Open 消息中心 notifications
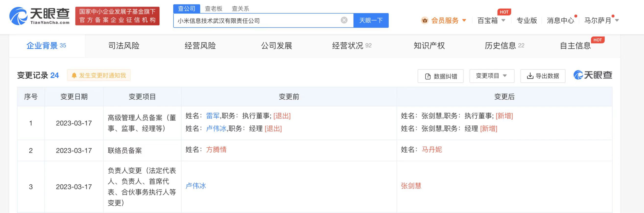The width and height of the screenshot is (644, 213). [x=560, y=20]
